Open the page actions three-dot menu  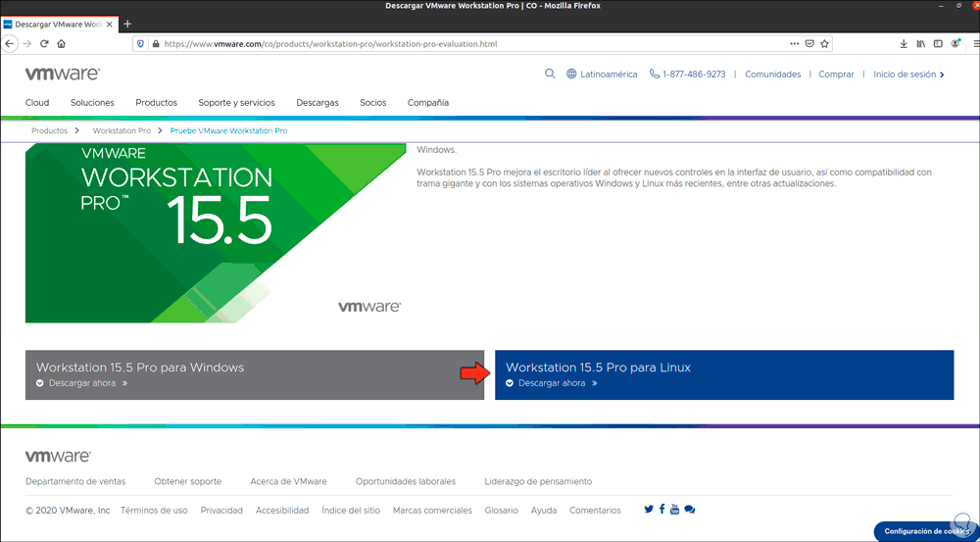point(795,44)
